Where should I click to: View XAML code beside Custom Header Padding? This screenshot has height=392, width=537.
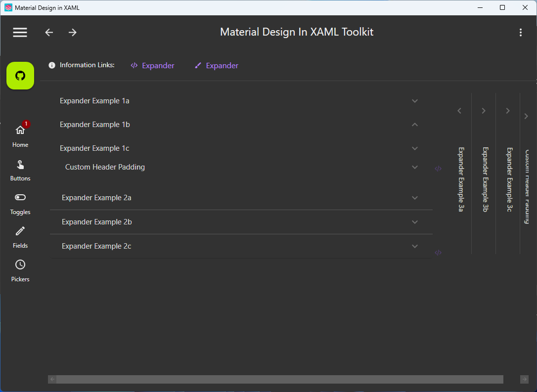(438, 169)
